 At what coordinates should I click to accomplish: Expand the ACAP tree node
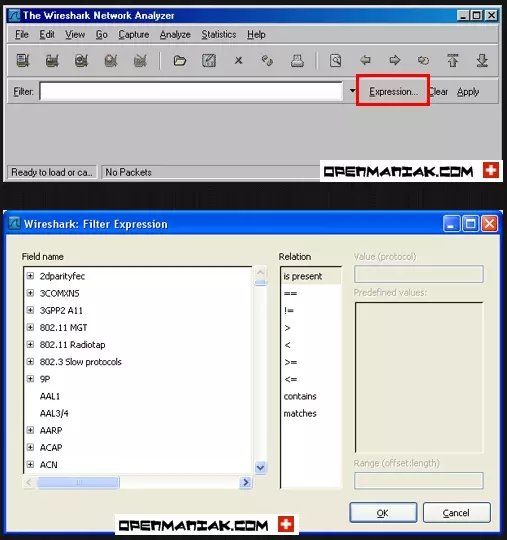pyautogui.click(x=30, y=447)
